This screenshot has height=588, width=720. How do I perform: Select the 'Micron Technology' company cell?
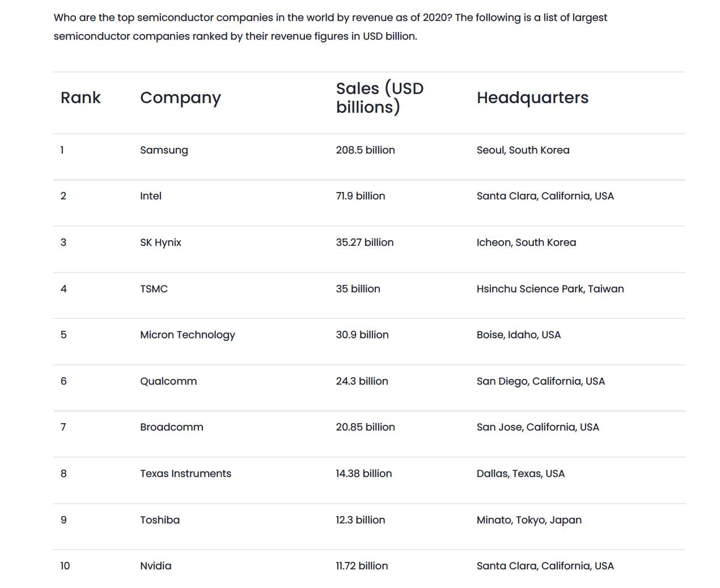[188, 335]
